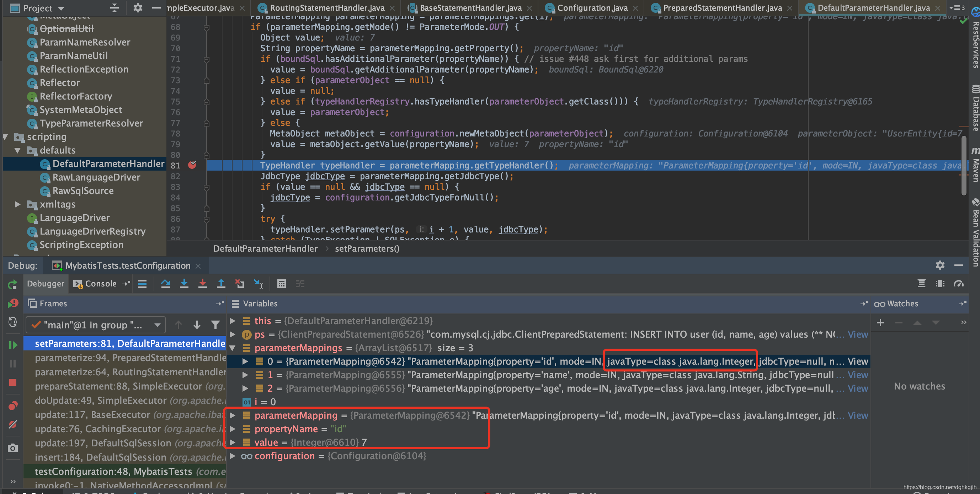Click the Drop Frame icon
980x494 pixels.
[x=240, y=284]
